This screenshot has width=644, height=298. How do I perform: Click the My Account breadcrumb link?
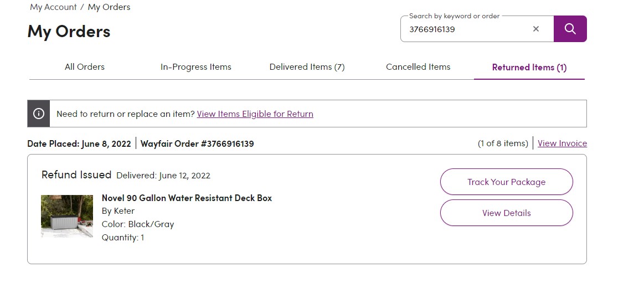[53, 7]
